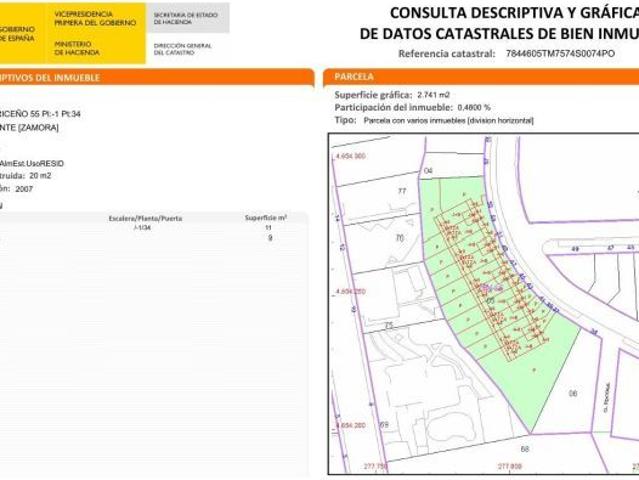Click the 4.654.300 coordinate label on map
This screenshot has height=480, width=639.
coord(348,157)
